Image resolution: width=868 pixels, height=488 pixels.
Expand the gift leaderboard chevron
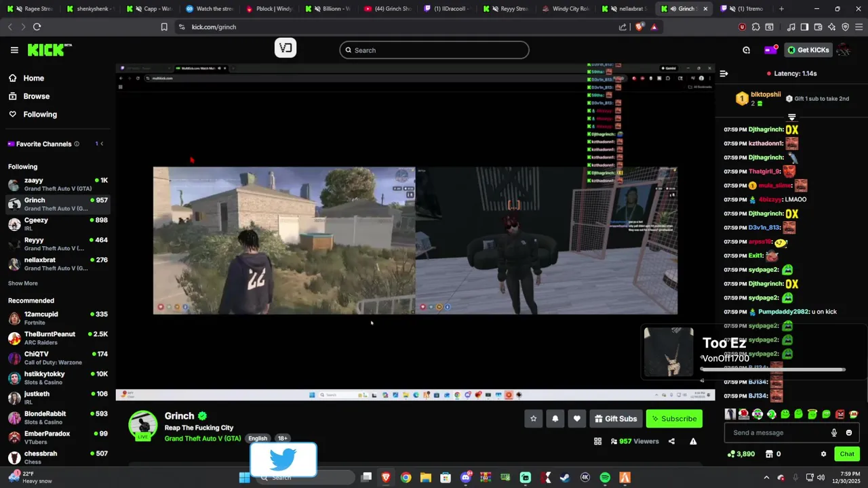[791, 117]
